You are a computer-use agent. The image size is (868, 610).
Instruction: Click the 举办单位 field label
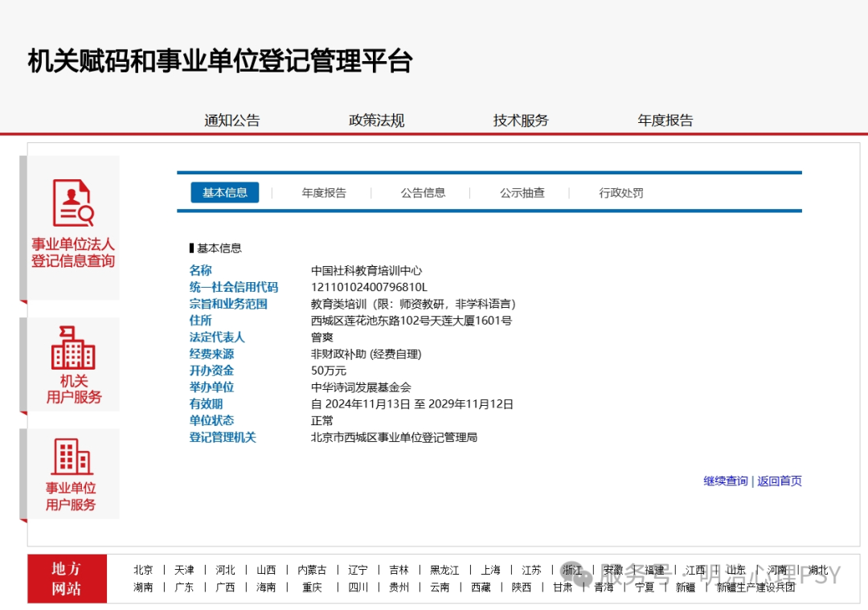coord(211,387)
